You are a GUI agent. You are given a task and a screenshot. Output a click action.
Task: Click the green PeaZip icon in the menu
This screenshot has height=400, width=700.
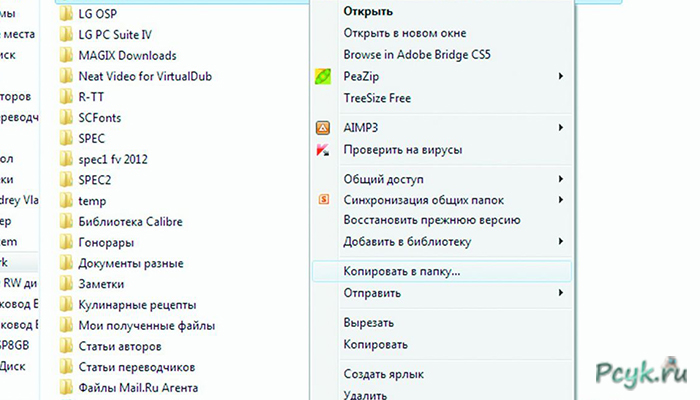pyautogui.click(x=323, y=76)
